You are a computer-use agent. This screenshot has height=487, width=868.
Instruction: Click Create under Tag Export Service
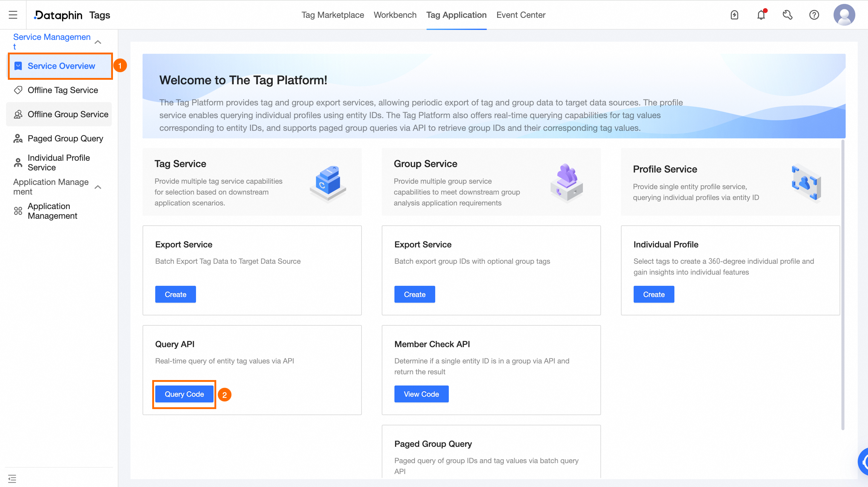point(175,294)
